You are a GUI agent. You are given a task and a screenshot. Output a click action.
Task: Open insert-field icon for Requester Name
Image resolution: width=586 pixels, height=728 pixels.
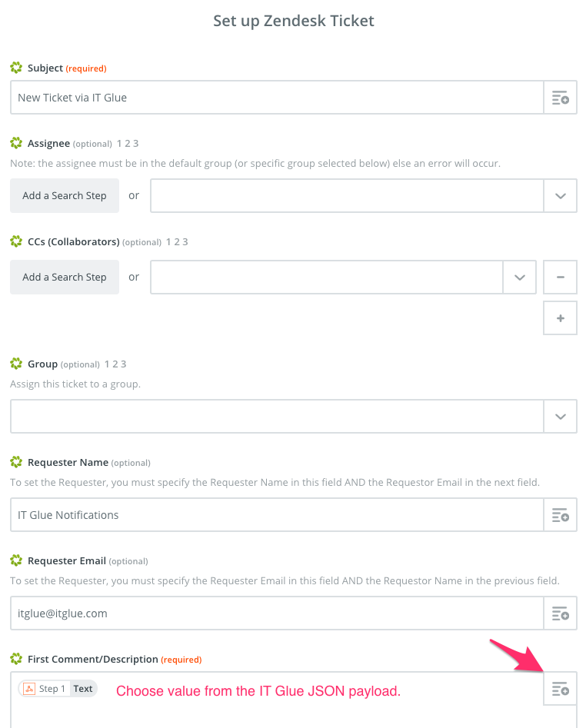point(560,515)
